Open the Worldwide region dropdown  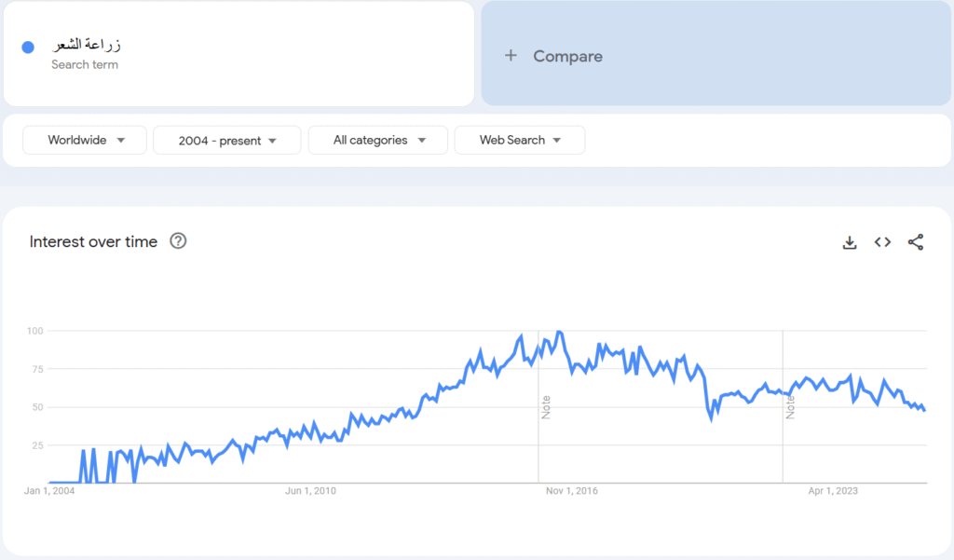[85, 140]
